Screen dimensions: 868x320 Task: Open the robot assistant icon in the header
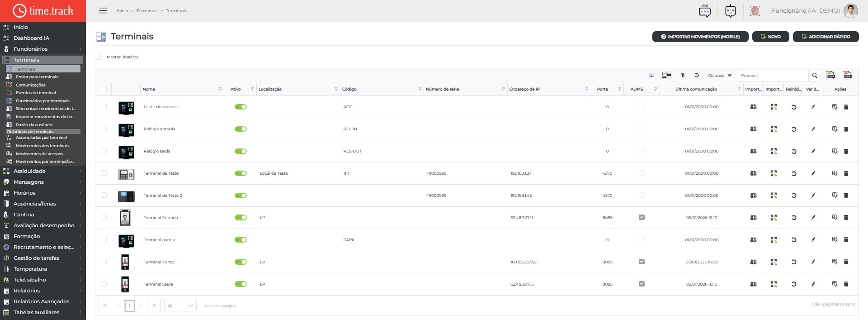731,11
